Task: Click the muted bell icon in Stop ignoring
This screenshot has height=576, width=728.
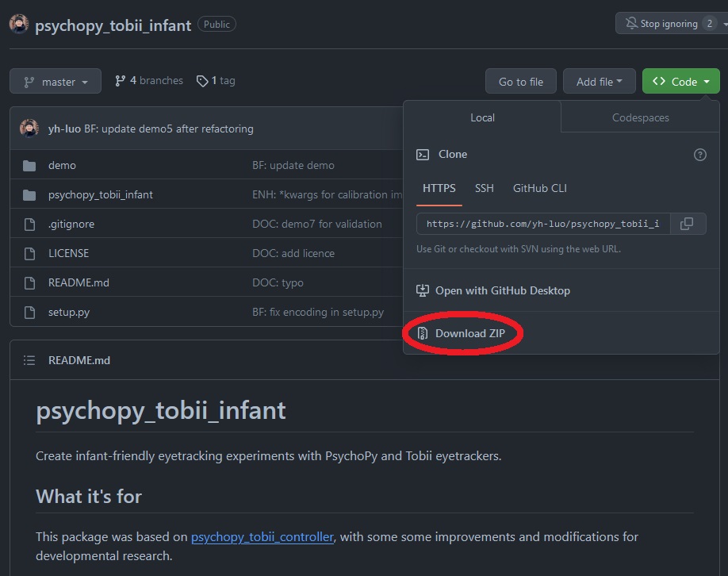Action: (631, 23)
